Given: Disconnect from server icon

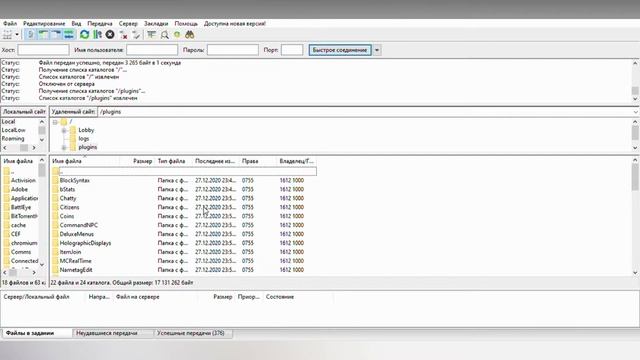Looking at the screenshot, I should point(123,35).
